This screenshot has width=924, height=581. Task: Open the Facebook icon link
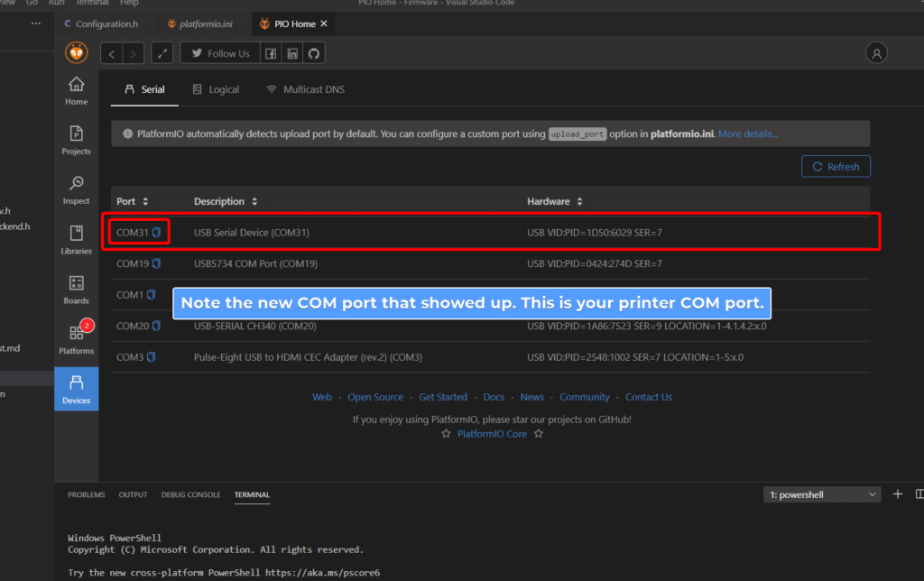point(271,53)
